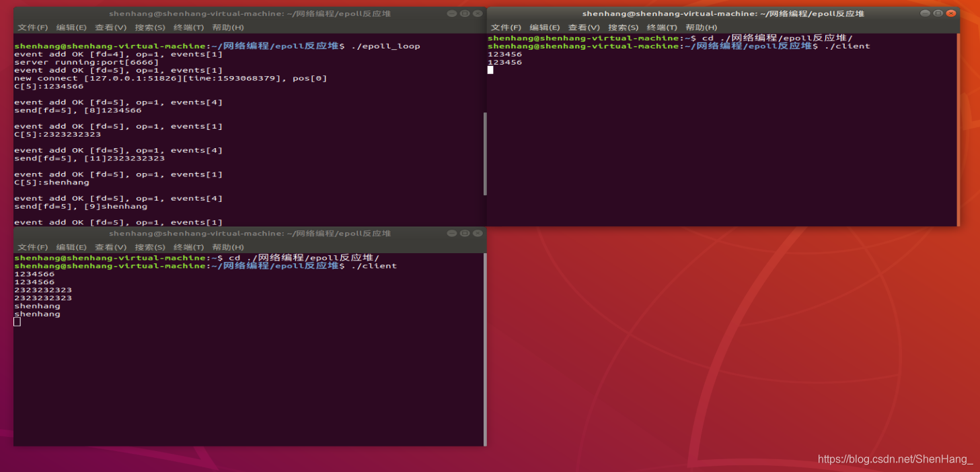Maximize the shenhang client terminal window

465,233
